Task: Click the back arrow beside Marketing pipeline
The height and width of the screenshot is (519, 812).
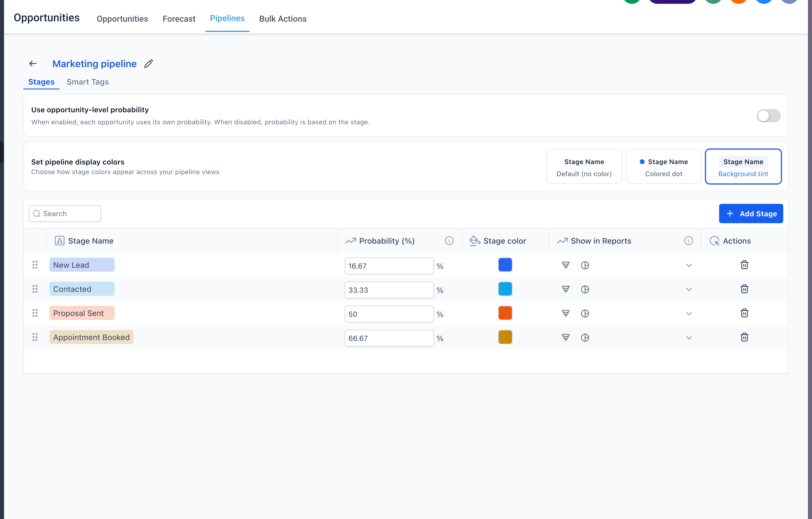Action: click(33, 63)
